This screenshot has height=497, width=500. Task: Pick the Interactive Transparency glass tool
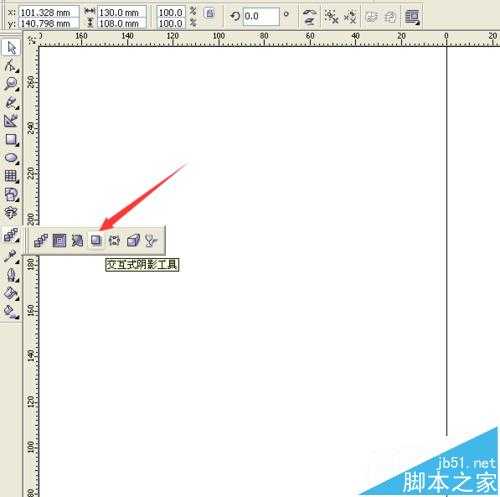[x=151, y=240]
